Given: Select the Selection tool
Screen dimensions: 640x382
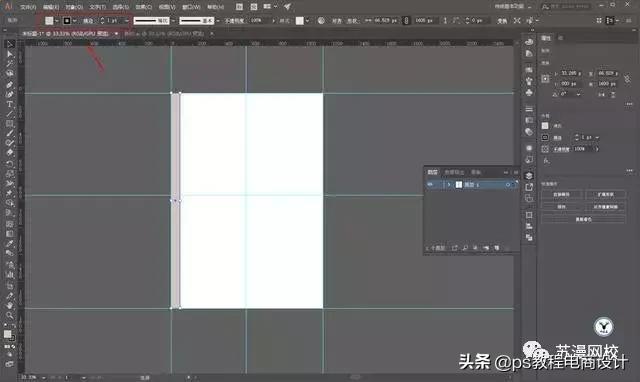Looking at the screenshot, I should [x=10, y=44].
